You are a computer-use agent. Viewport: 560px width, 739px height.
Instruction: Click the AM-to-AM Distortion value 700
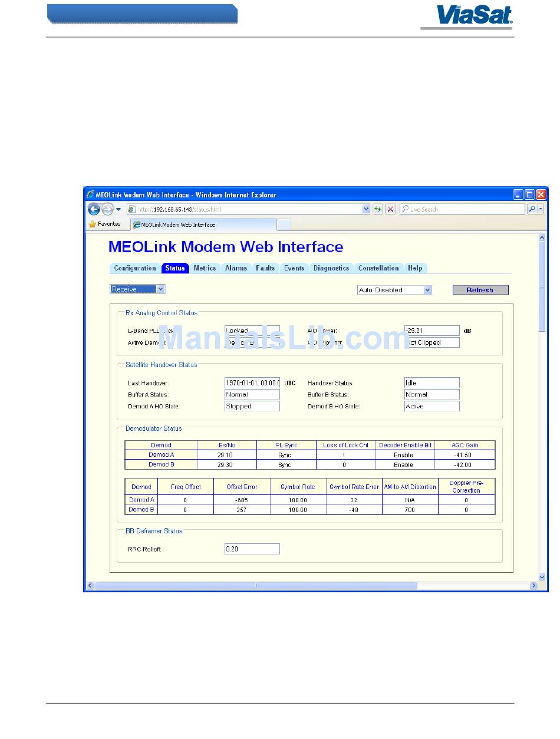click(410, 509)
